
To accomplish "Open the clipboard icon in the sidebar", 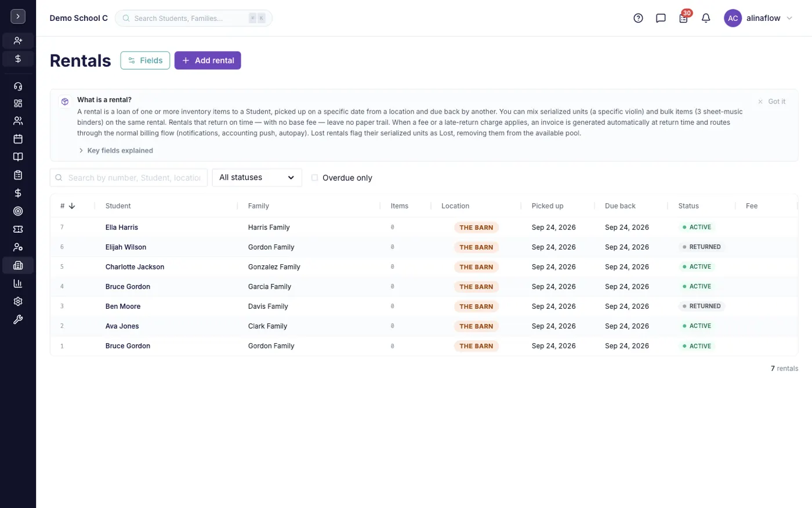I will [18, 175].
